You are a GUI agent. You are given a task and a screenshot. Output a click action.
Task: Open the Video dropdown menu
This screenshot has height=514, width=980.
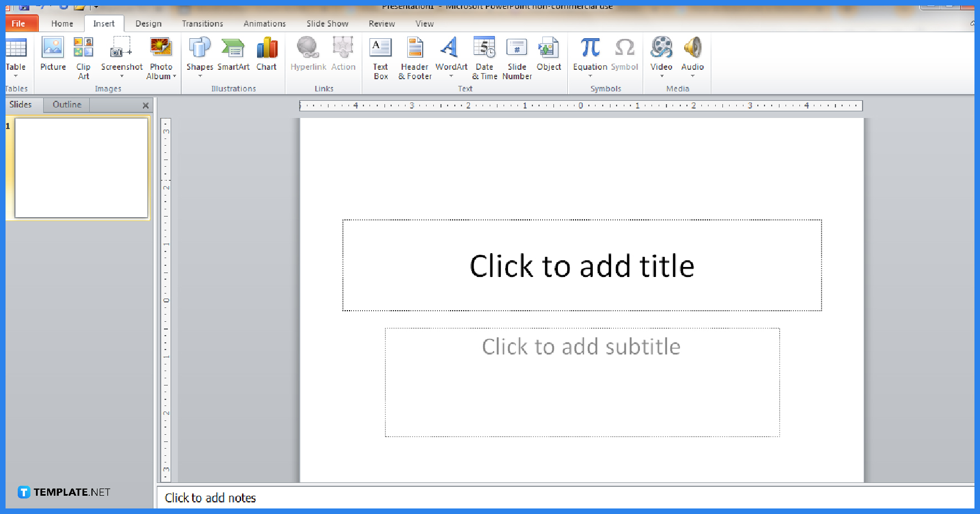(x=661, y=76)
